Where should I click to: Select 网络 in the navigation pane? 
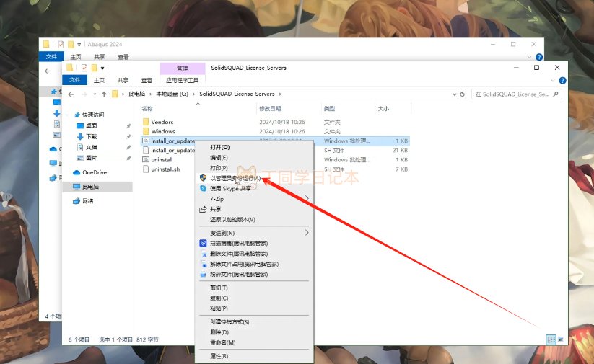tap(83, 201)
